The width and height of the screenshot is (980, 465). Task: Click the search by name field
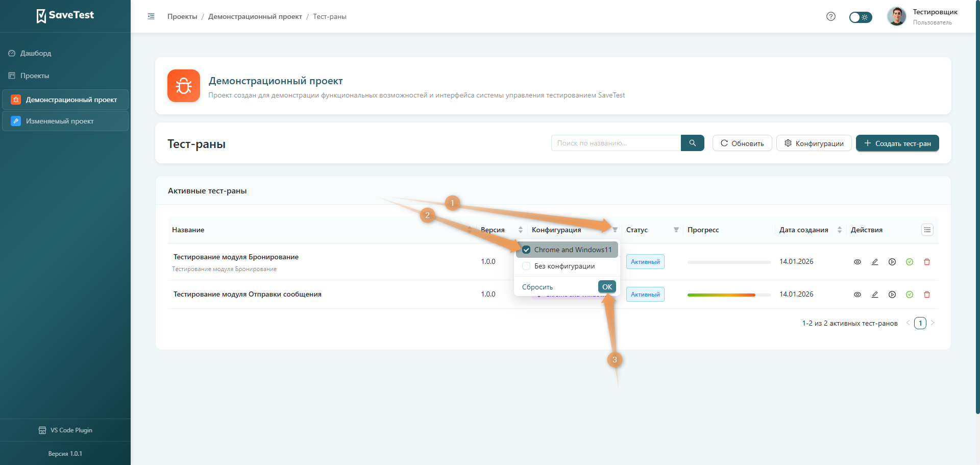[616, 143]
